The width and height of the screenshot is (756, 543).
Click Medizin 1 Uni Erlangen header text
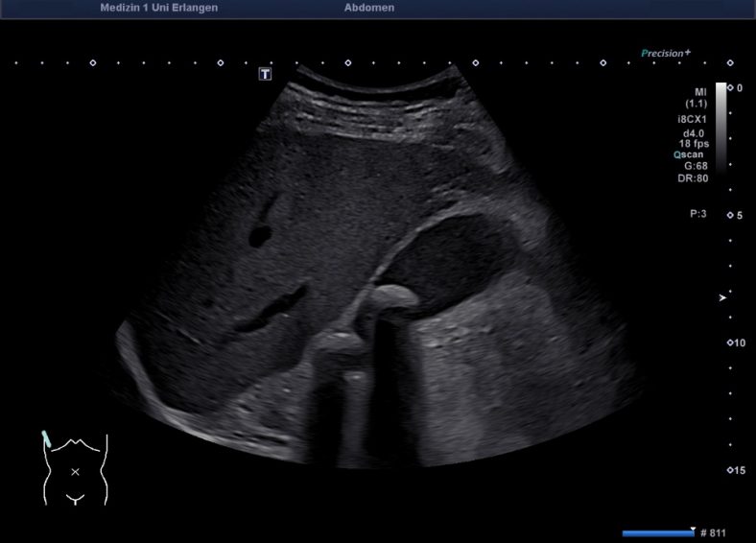[157, 8]
